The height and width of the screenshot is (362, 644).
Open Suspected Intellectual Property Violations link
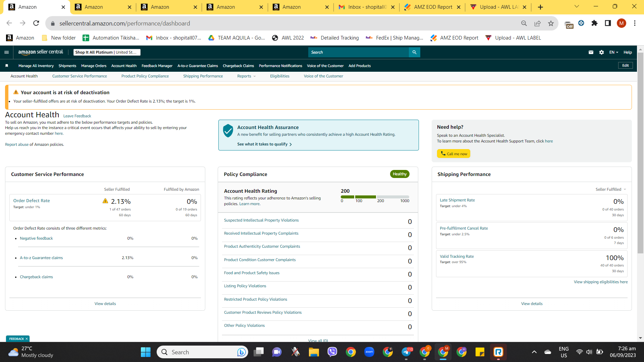tap(261, 220)
